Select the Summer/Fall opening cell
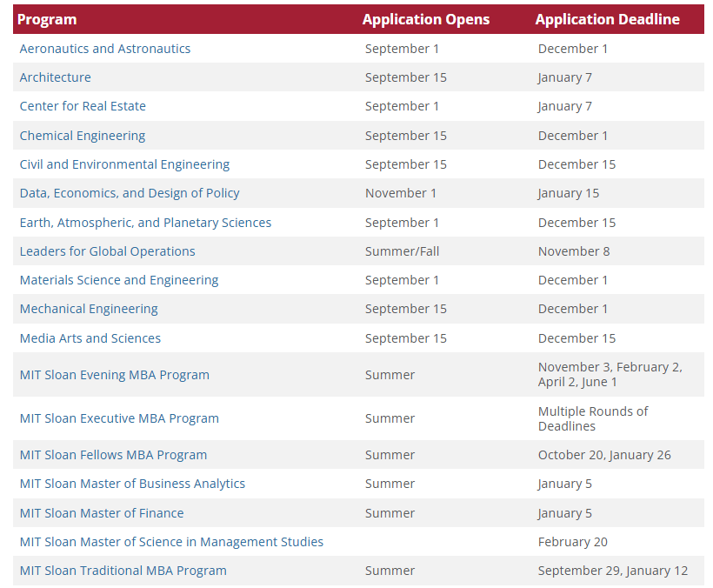713x588 pixels. point(402,251)
